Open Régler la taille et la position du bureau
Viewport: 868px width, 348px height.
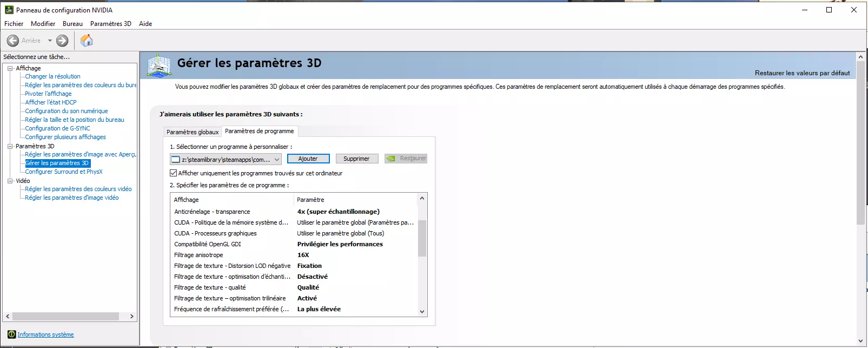click(x=75, y=120)
